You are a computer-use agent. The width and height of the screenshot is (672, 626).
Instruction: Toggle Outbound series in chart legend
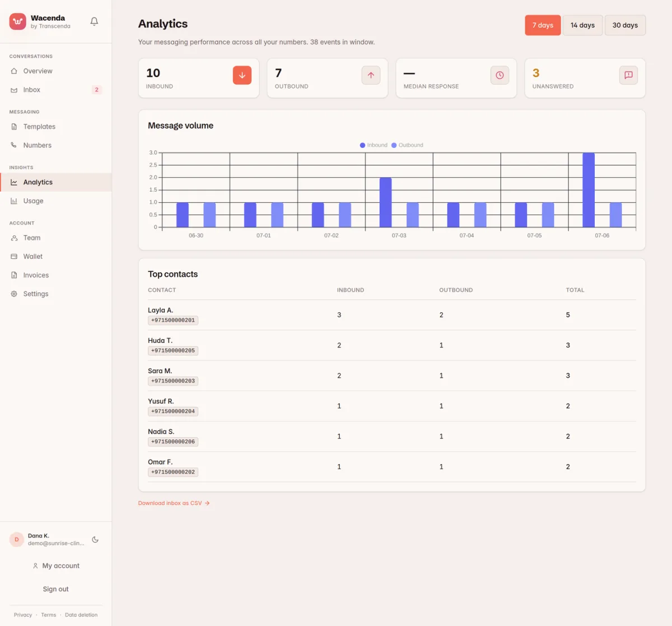click(x=407, y=145)
